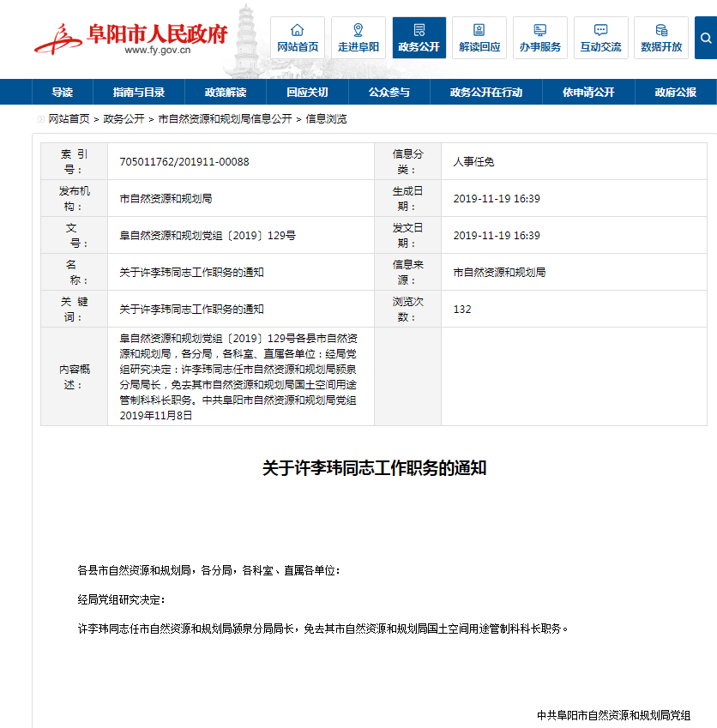The image size is (717, 728).
Task: Open the 导读 menu item
Action: pos(63,92)
